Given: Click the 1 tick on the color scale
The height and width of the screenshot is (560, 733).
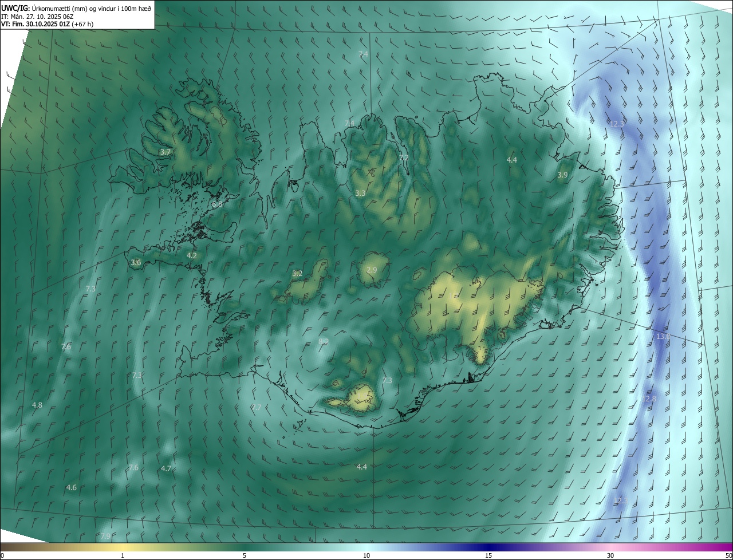Looking at the screenshot, I should 123,555.
